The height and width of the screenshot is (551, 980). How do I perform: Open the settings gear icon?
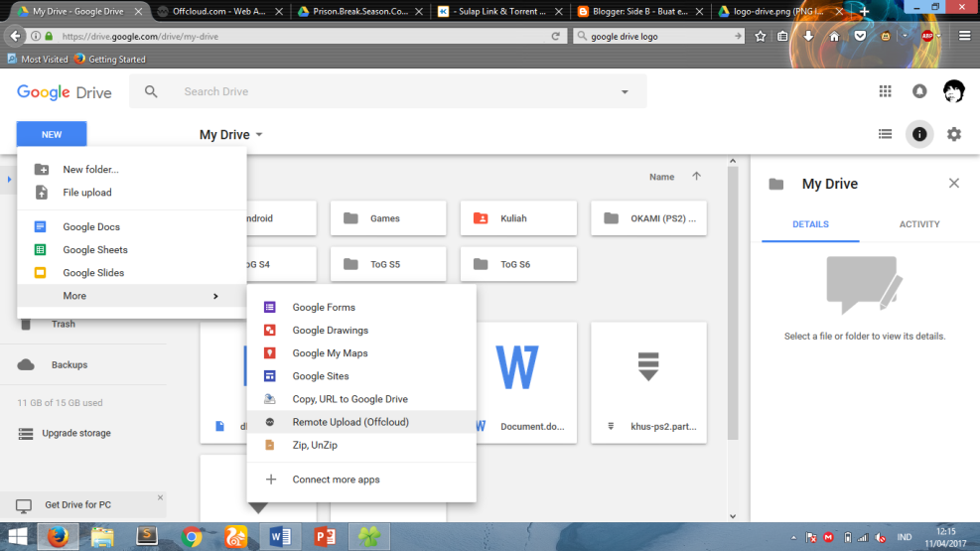(x=954, y=134)
